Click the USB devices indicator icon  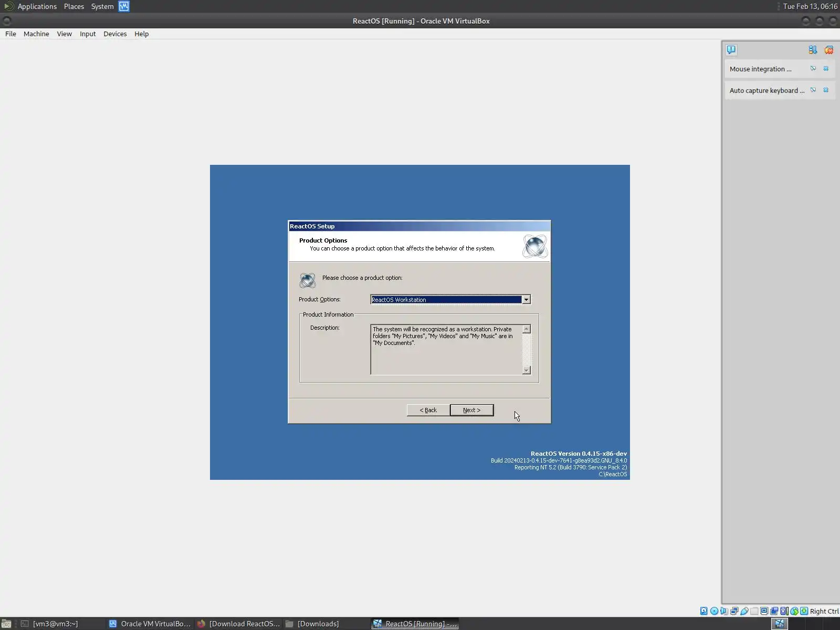tap(744, 611)
